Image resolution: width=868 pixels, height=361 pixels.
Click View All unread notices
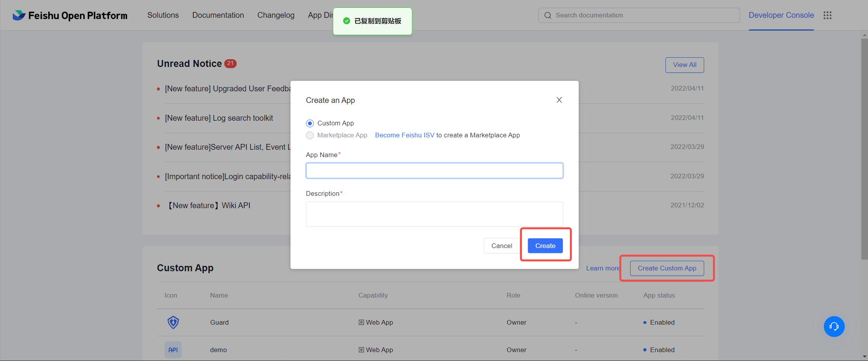click(684, 65)
